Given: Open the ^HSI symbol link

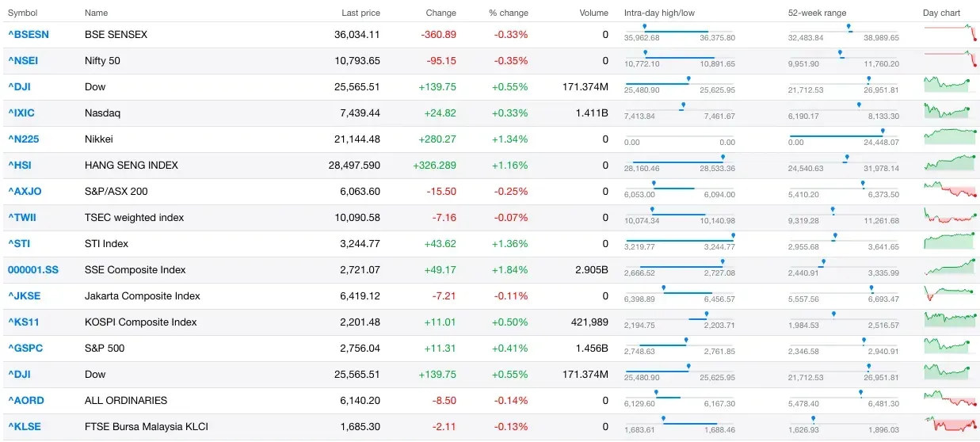Looking at the screenshot, I should (x=20, y=166).
